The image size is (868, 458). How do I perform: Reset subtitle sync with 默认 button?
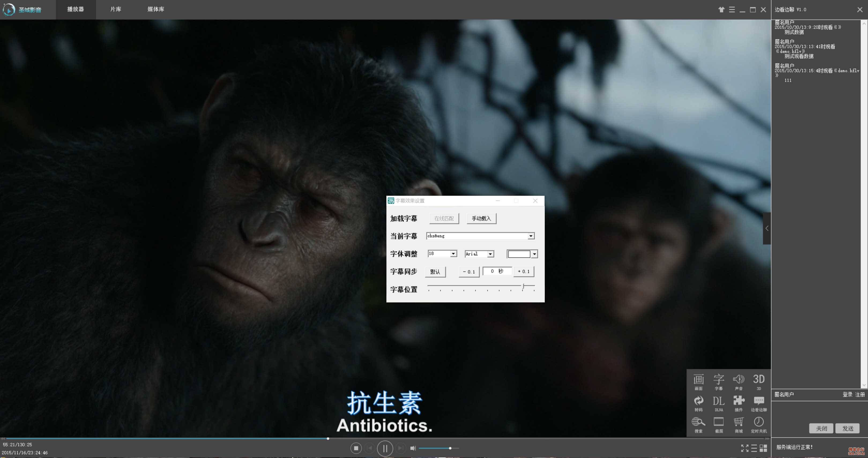pyautogui.click(x=435, y=272)
